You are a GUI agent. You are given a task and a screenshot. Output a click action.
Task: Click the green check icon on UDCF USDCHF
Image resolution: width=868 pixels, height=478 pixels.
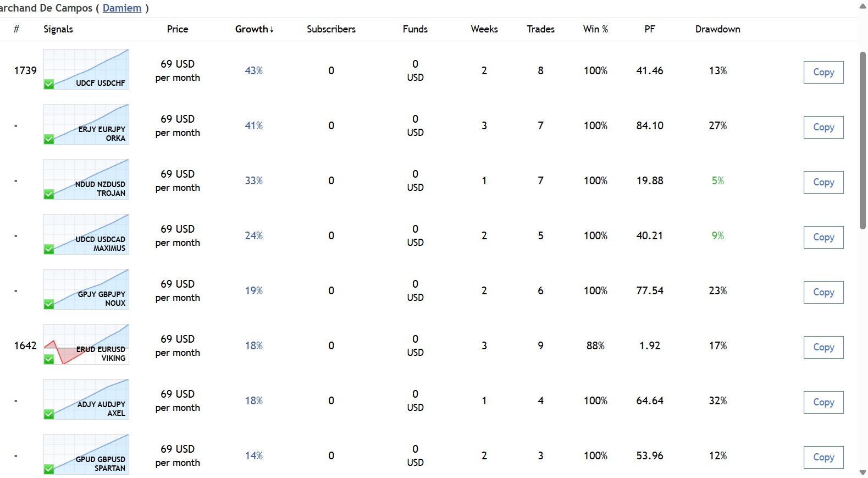(49, 84)
